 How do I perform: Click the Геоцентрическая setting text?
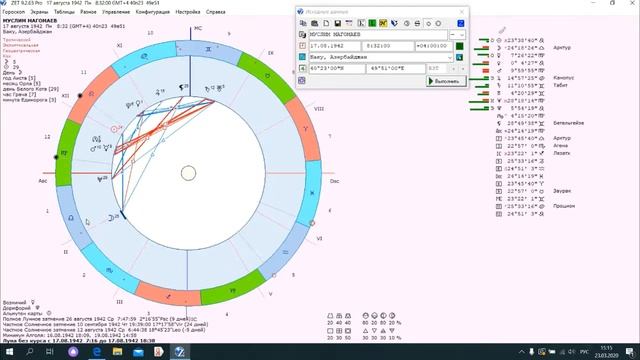point(21,51)
